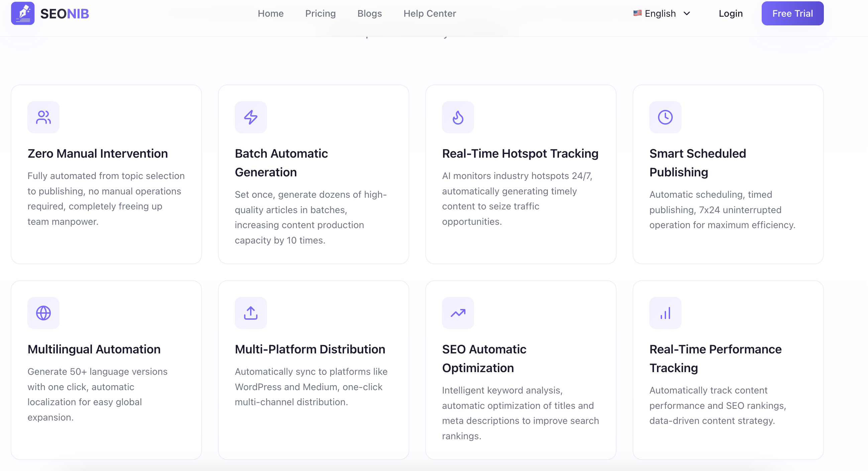Expand language selector chevron arrow
The width and height of the screenshot is (868, 471).
pos(687,13)
